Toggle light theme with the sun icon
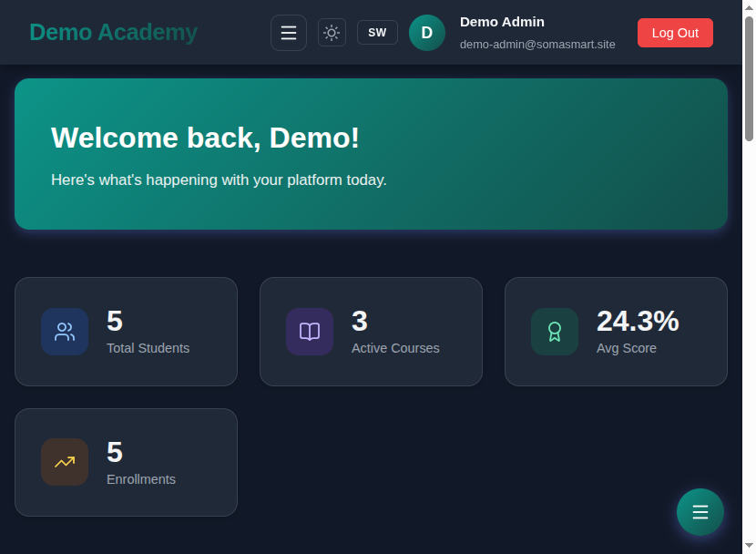 [332, 33]
